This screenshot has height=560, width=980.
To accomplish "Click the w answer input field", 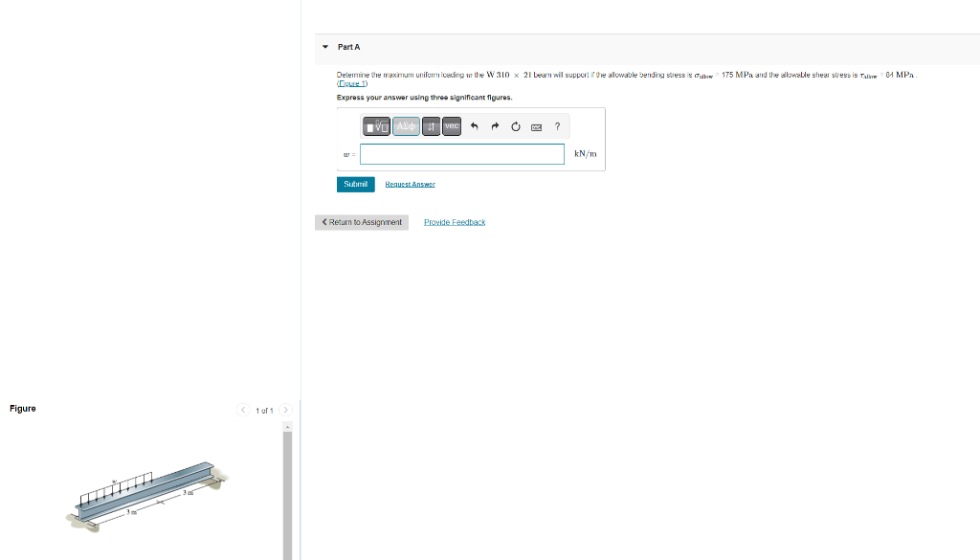I will pos(462,154).
